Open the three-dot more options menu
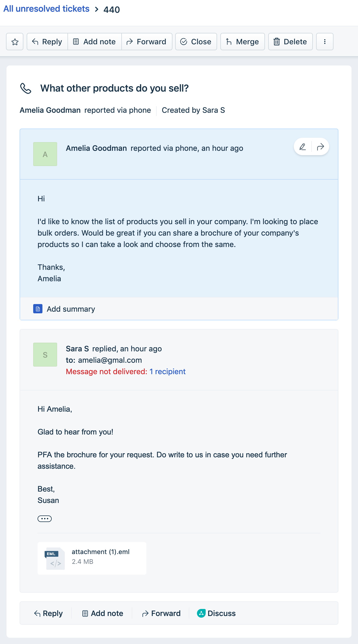 [325, 42]
